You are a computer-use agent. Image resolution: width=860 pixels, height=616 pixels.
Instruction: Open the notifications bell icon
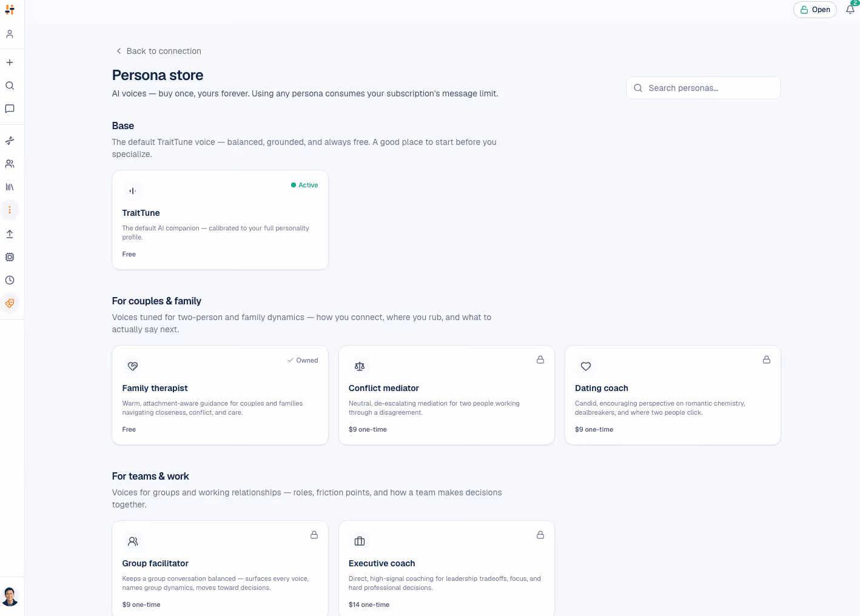click(850, 9)
